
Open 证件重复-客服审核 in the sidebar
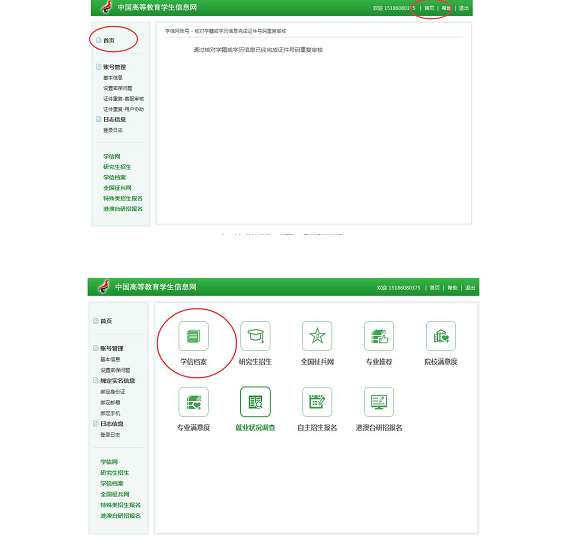pyautogui.click(x=123, y=98)
